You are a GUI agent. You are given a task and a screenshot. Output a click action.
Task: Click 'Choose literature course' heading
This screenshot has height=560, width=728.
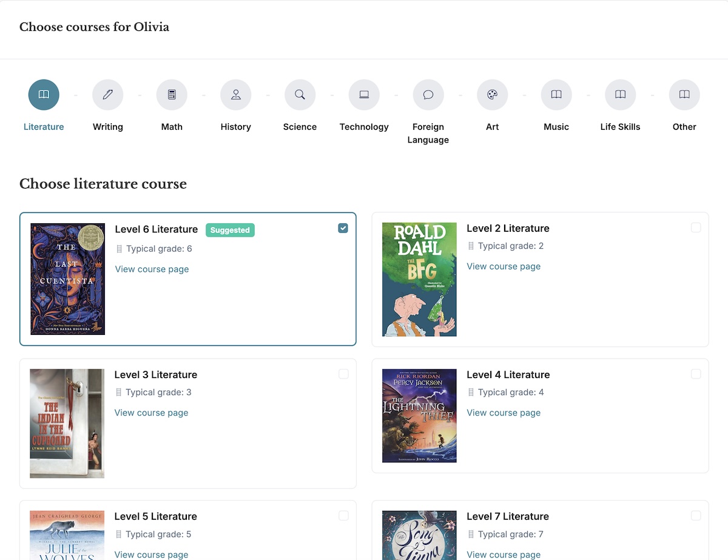pos(103,184)
